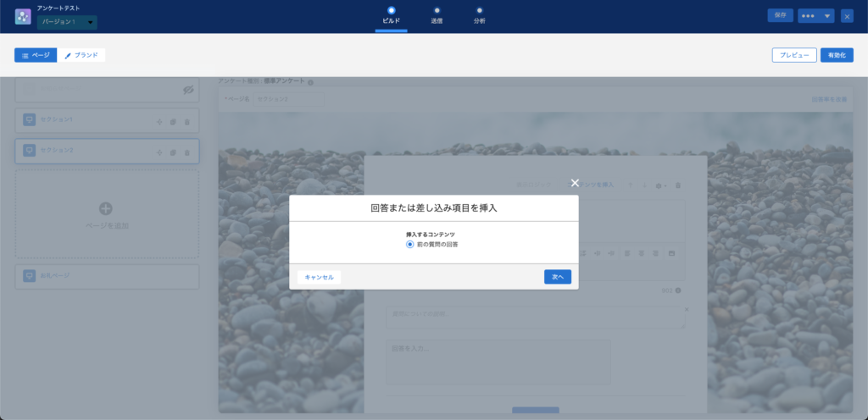Click the move icon on セクション2
Viewport: 868px width, 420px height.
(159, 152)
